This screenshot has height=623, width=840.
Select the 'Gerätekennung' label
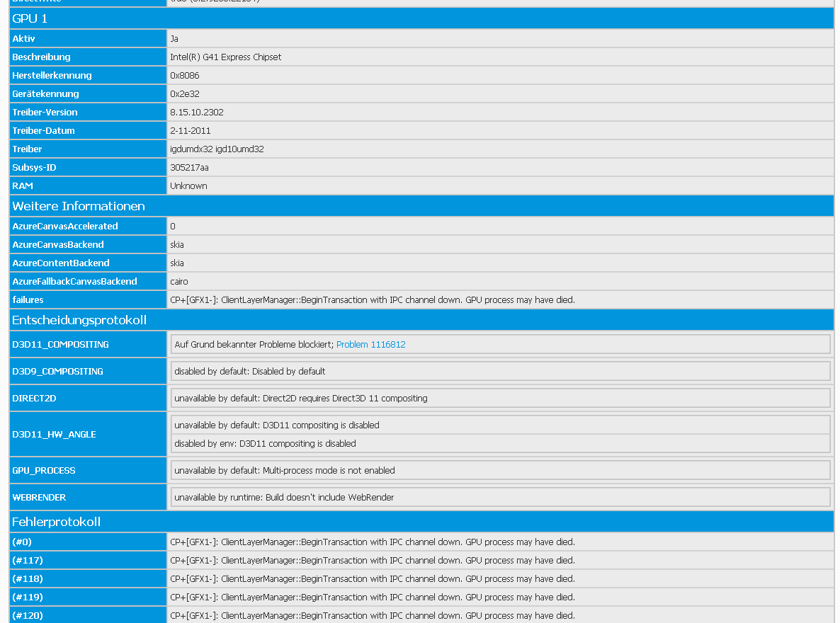click(x=45, y=93)
